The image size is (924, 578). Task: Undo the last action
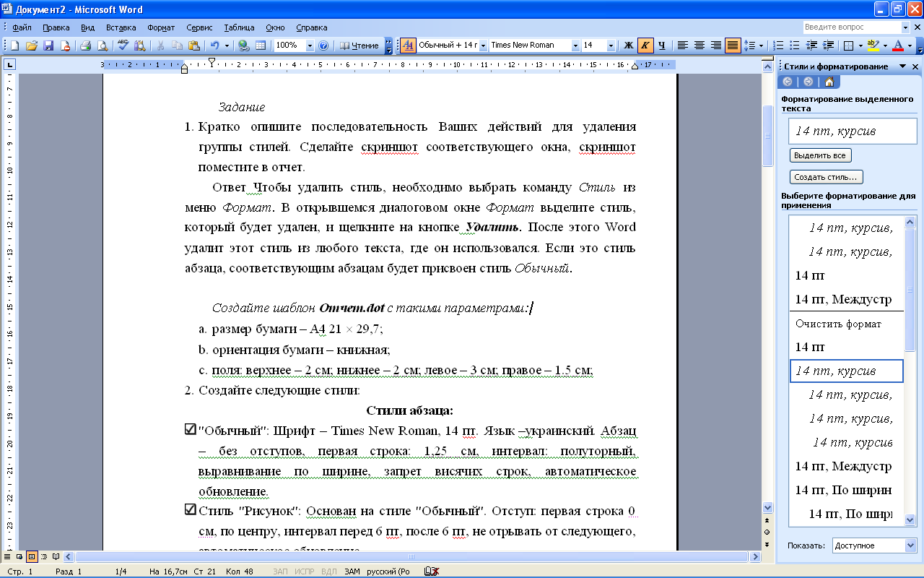214,46
